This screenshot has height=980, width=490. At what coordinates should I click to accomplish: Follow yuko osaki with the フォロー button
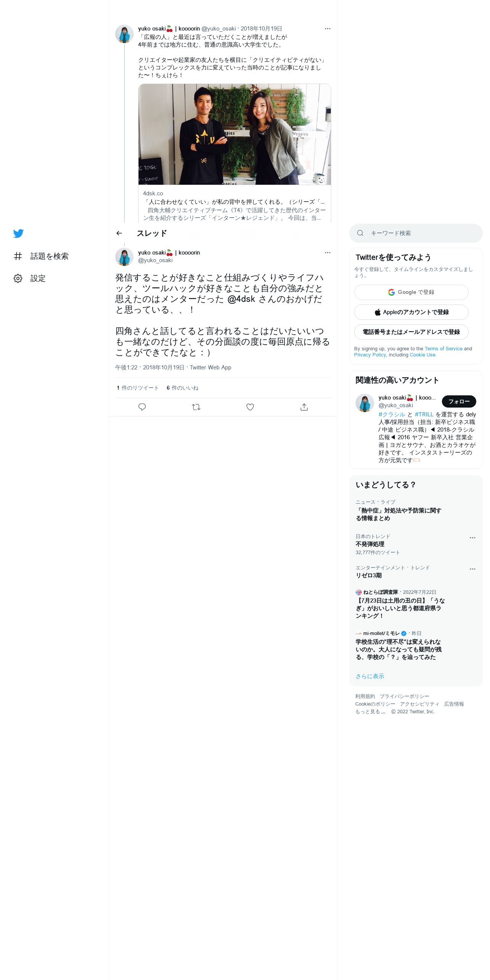459,401
